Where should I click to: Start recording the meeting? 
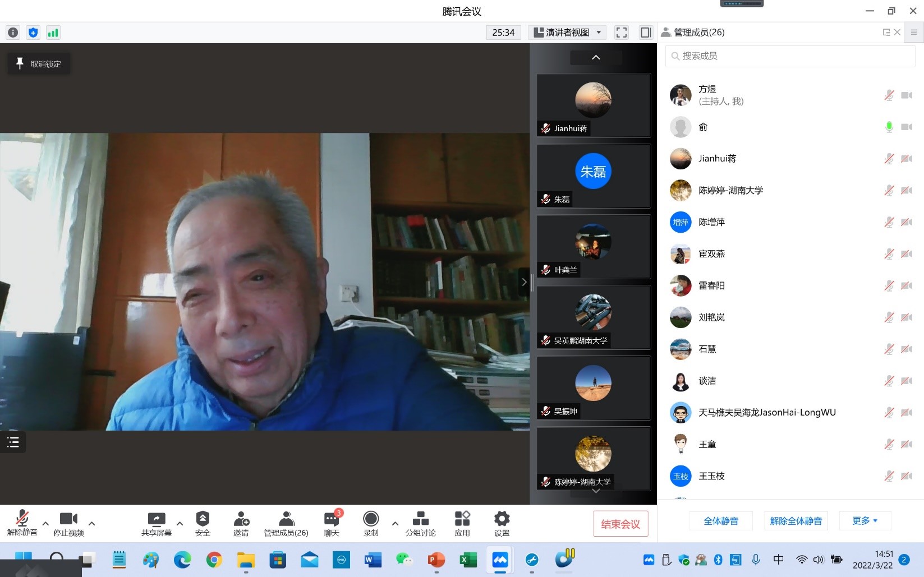(x=371, y=523)
